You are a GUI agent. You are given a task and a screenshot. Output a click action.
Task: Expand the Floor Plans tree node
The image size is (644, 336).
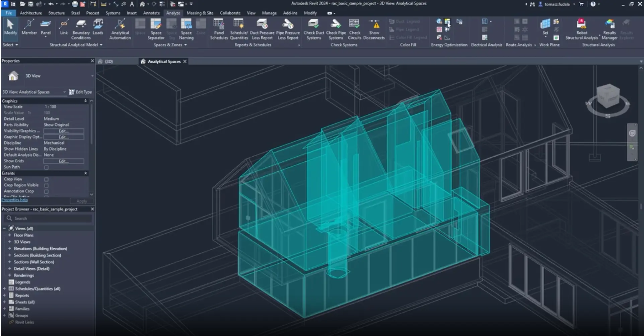click(x=10, y=235)
